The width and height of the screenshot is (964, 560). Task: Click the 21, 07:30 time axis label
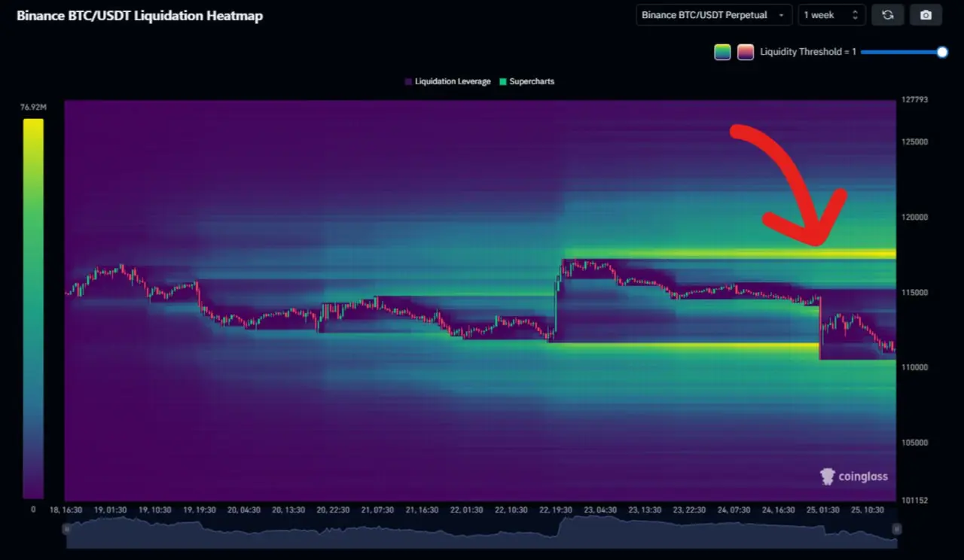click(377, 510)
